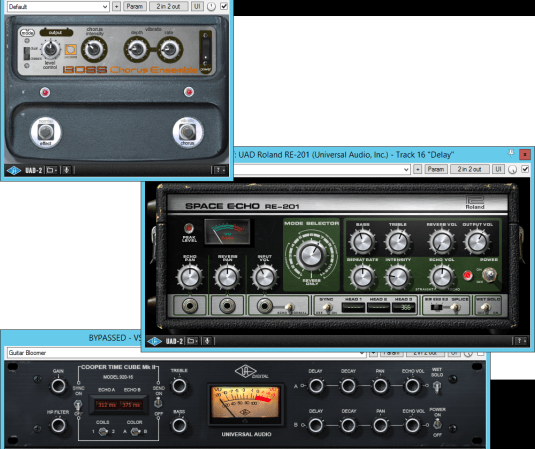
Task: Click the Boss normal/effect footswitch
Action: click(x=46, y=132)
